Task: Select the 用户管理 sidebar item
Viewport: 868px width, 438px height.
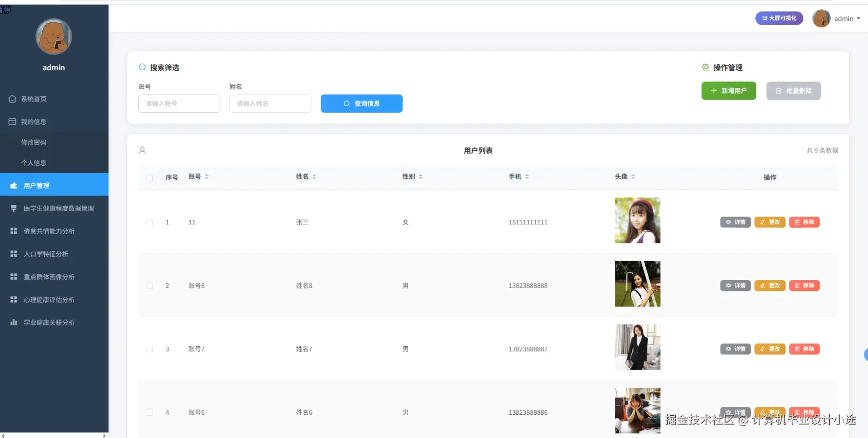Action: pos(54,185)
